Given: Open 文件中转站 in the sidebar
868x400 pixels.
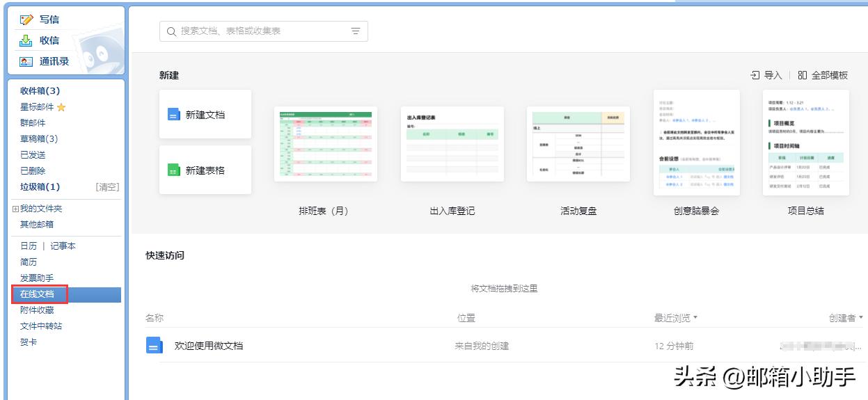Looking at the screenshot, I should pyautogui.click(x=41, y=326).
